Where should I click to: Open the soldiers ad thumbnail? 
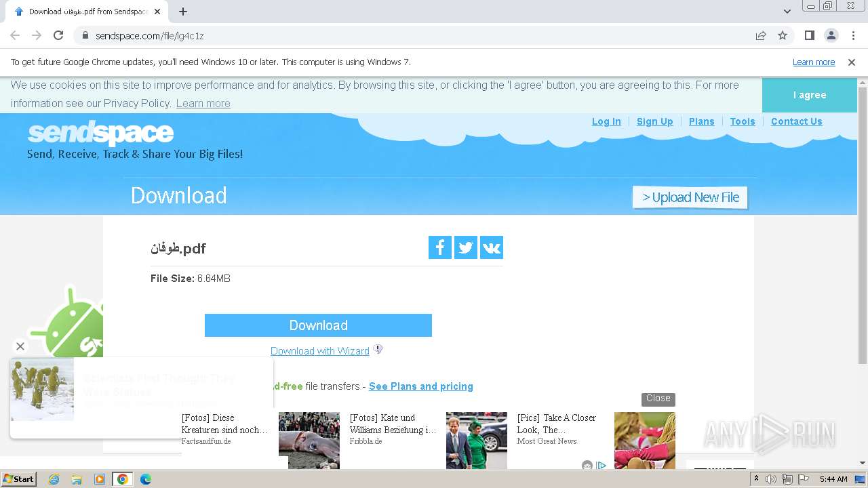point(42,390)
